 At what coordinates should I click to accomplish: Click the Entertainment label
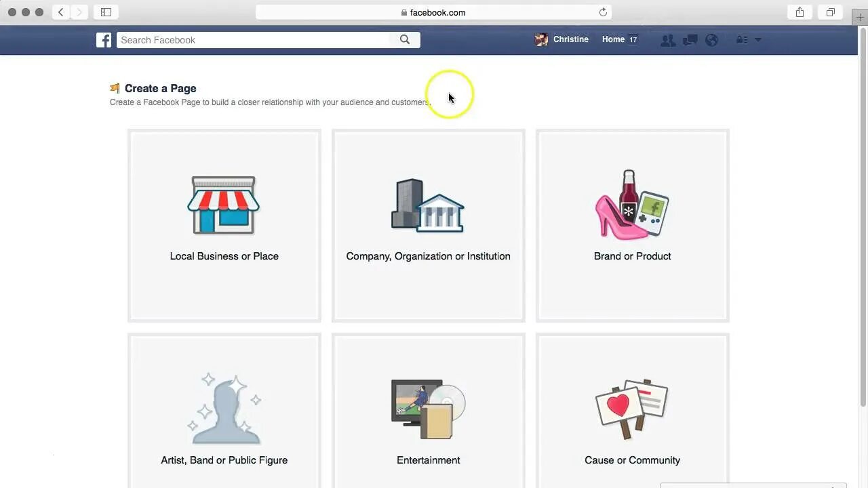(x=429, y=460)
